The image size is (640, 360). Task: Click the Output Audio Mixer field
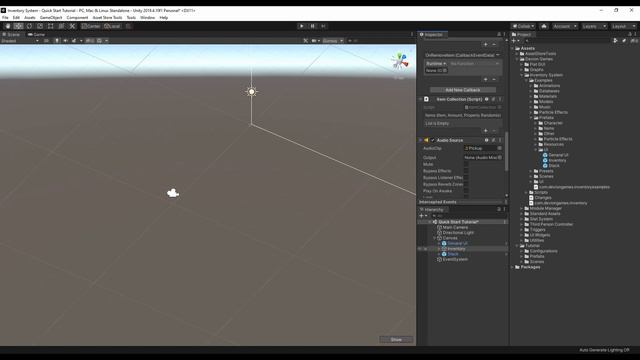click(x=483, y=158)
